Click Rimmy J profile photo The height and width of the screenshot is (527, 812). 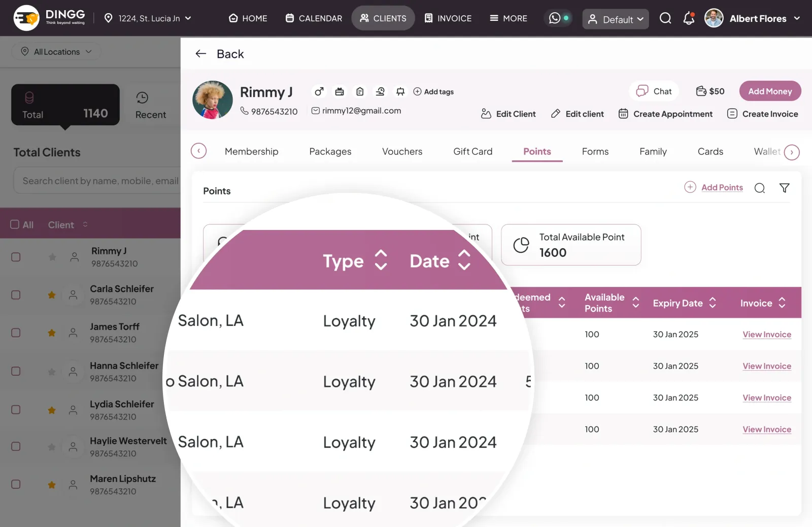[x=213, y=100]
